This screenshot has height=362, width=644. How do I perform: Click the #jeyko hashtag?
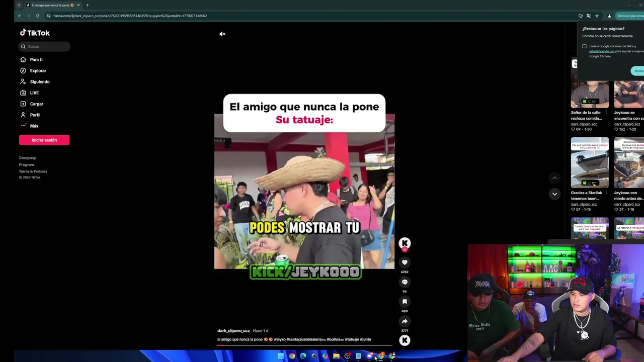tap(279, 340)
